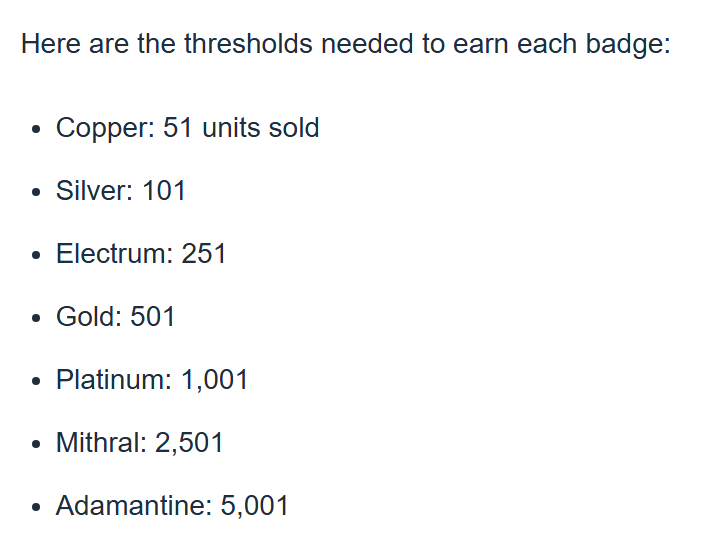703x540 pixels.
Task: Click the heading sentence about badge thresholds
Action: pos(345,45)
